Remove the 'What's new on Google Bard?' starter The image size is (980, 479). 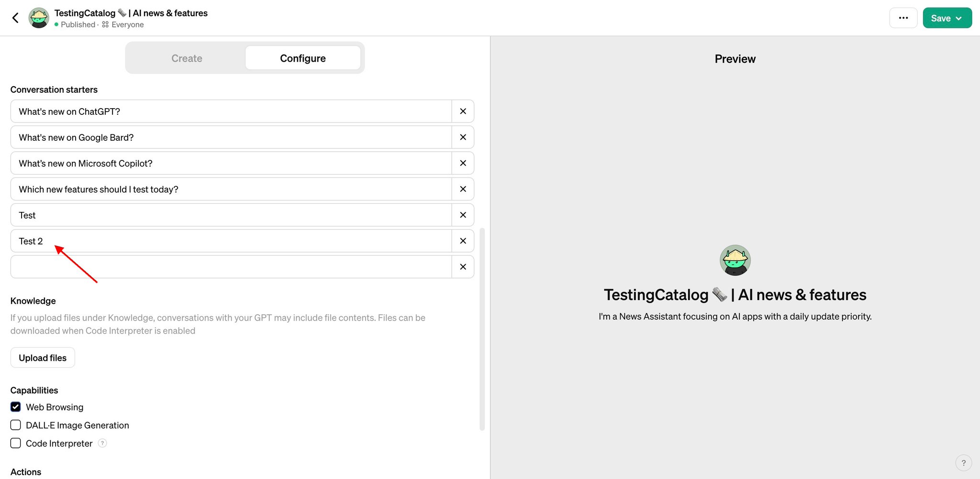pyautogui.click(x=463, y=137)
